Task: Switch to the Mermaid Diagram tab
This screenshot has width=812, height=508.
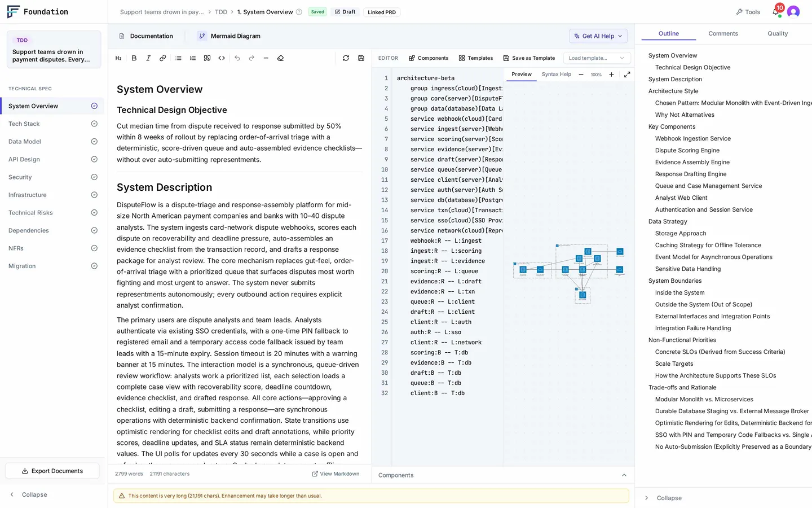Action: [229, 36]
